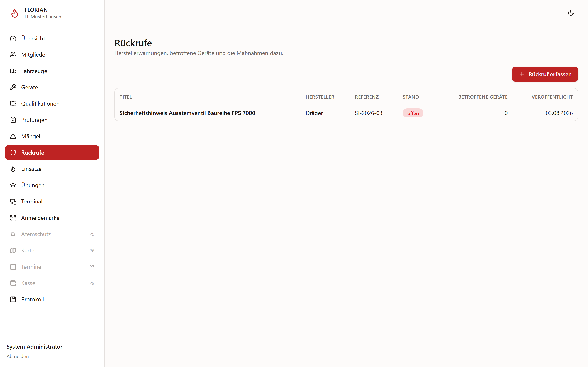Open Mitglieder via the people icon
This screenshot has height=367, width=588.
[x=13, y=55]
